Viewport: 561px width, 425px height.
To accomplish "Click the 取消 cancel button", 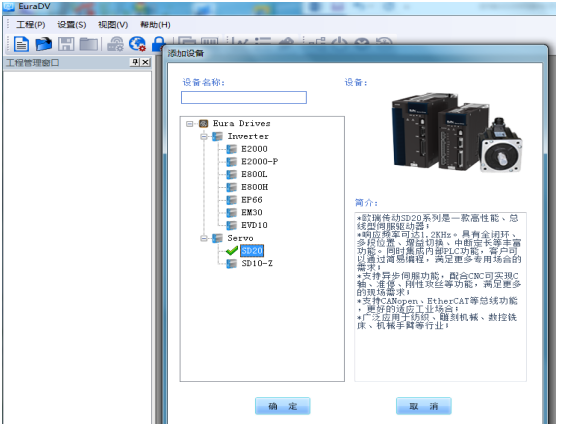I will [x=424, y=406].
